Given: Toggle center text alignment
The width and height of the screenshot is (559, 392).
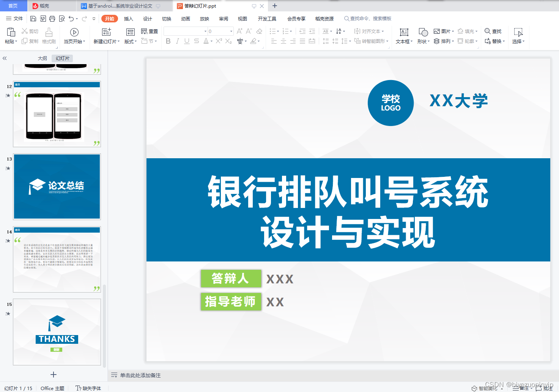Looking at the screenshot, I should (283, 41).
